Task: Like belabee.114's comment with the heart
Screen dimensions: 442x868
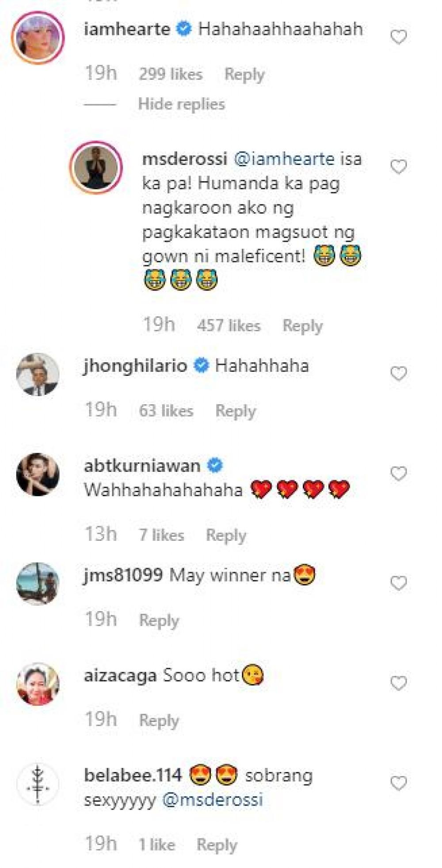Action: click(x=399, y=784)
